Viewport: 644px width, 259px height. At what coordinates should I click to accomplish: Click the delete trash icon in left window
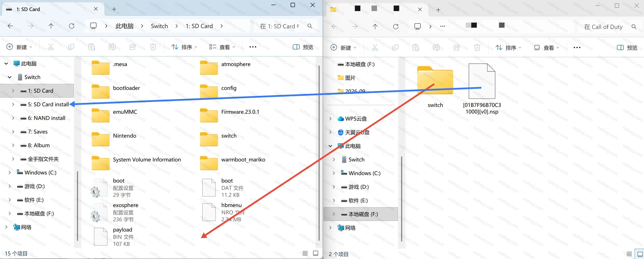153,47
